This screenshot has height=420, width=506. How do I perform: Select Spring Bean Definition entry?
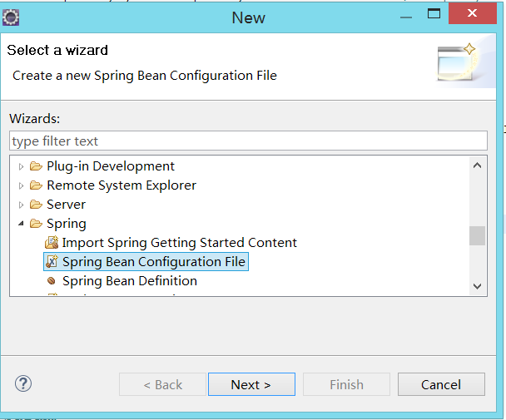pyautogui.click(x=130, y=281)
